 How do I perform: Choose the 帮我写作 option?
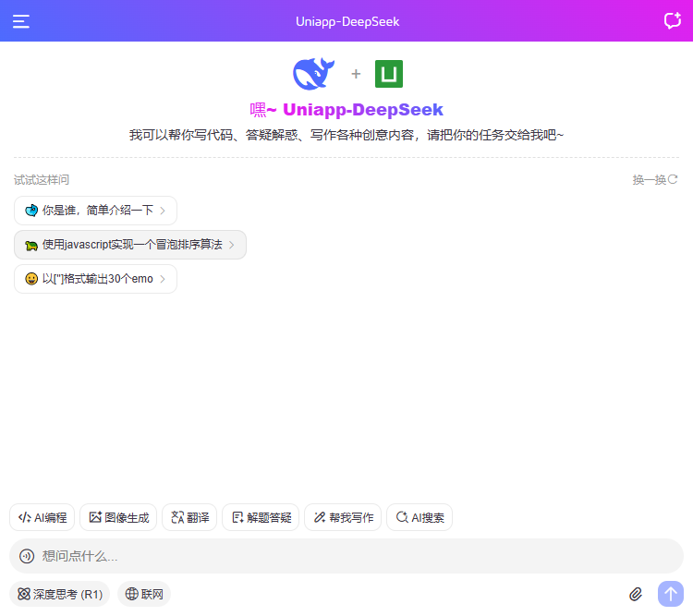pos(343,517)
